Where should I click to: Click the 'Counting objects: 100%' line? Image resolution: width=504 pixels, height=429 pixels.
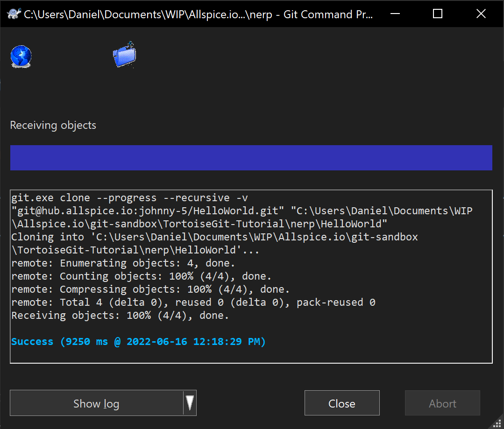[142, 276]
